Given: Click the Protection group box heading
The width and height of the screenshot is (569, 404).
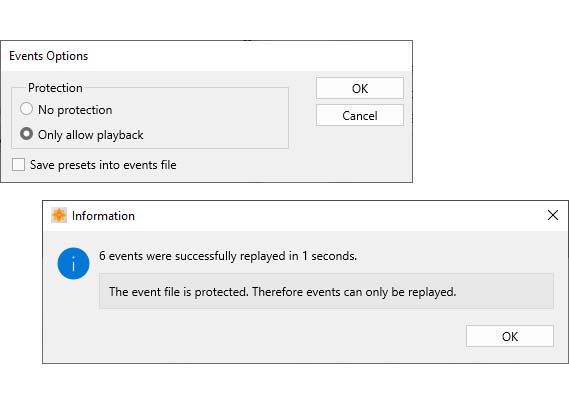Looking at the screenshot, I should [x=55, y=88].
